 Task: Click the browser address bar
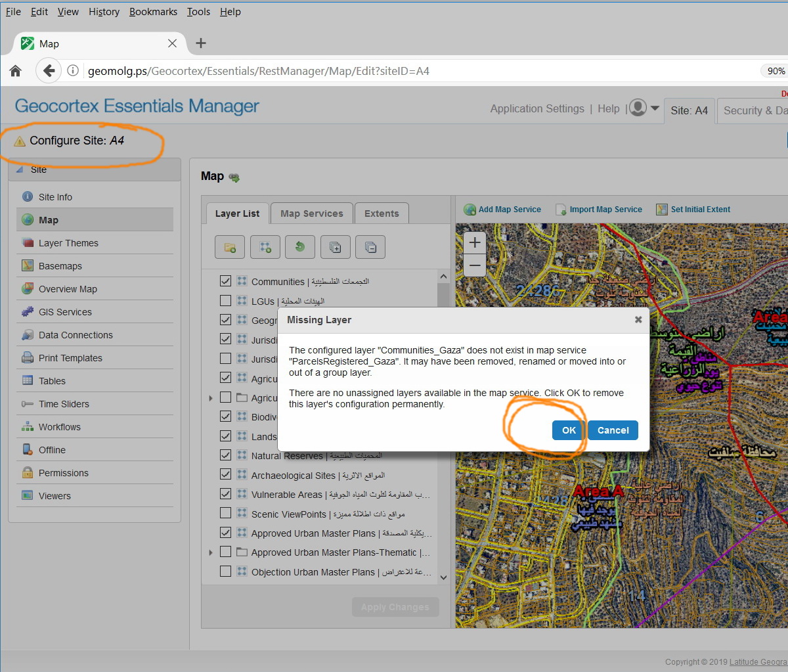point(420,71)
